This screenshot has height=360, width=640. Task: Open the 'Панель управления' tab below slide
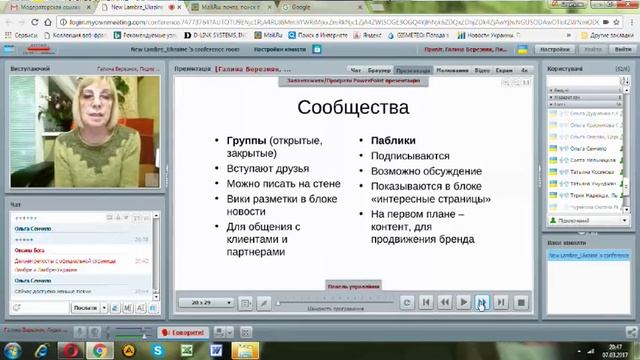(353, 286)
